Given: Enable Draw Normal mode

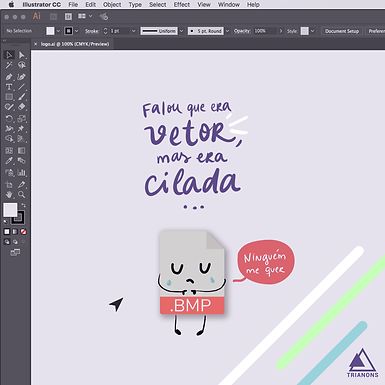Looking at the screenshot, I should (7, 242).
